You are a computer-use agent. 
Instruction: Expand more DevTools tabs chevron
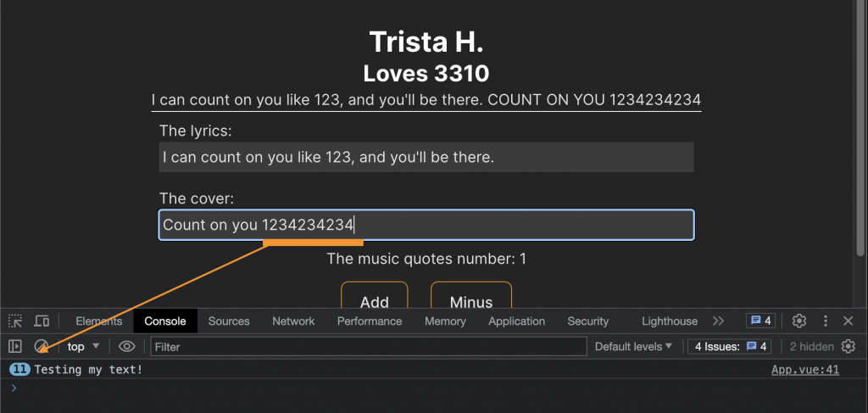click(718, 321)
